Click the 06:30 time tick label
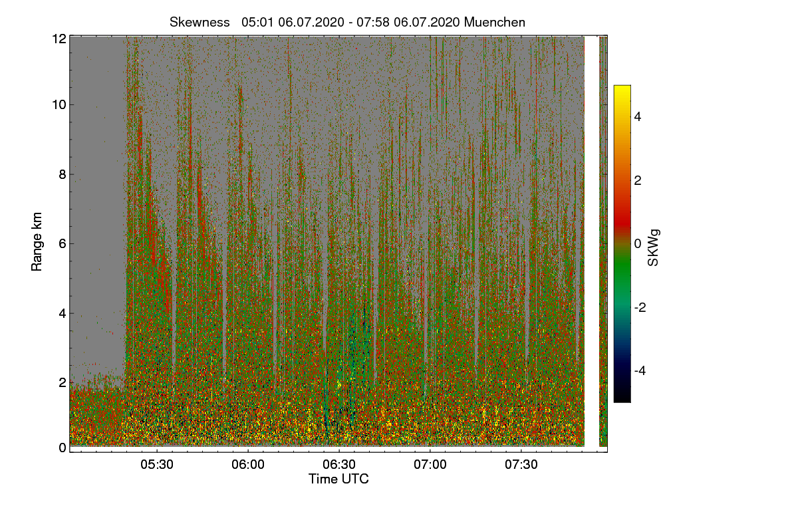The height and width of the screenshot is (532, 798). 339,464
